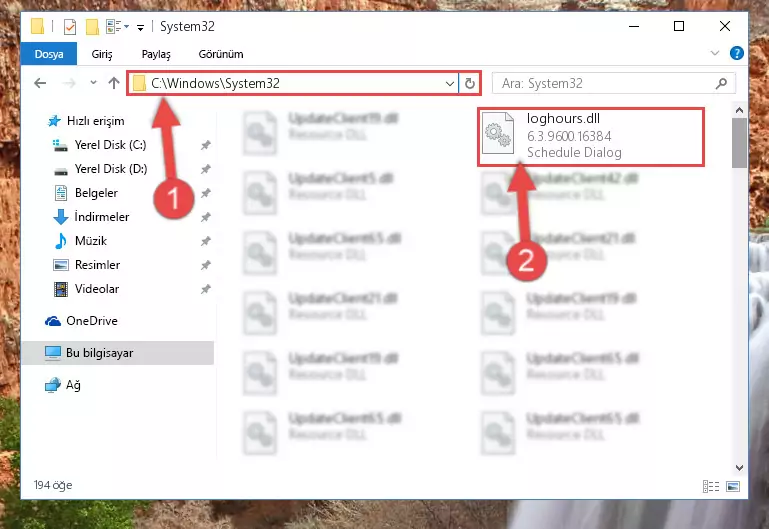Click the pin icon next to Yerel Disk (D:)
This screenshot has width=769, height=529.
(x=205, y=169)
